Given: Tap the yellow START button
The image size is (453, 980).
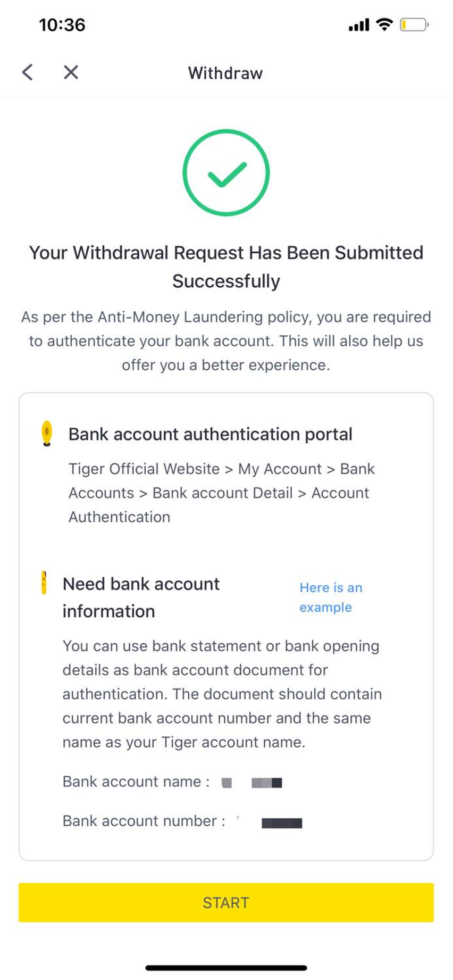Looking at the screenshot, I should [x=226, y=902].
